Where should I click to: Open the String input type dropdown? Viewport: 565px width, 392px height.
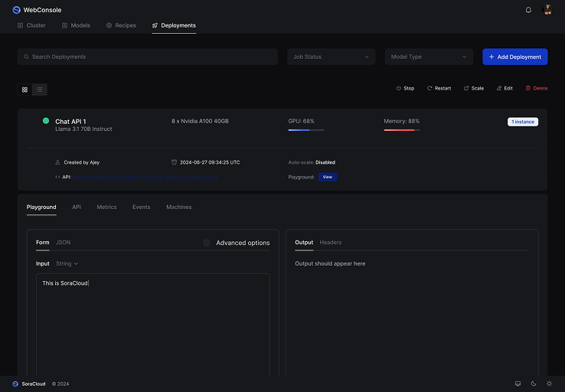[x=67, y=263]
